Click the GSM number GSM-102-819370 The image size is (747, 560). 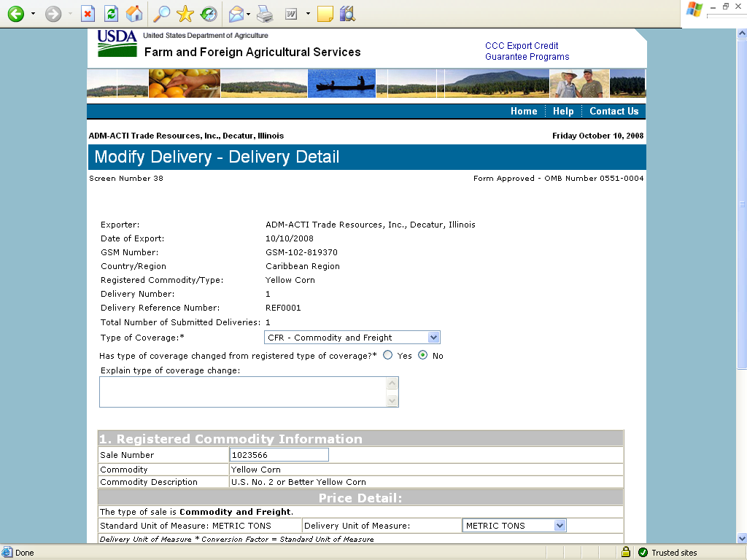click(x=301, y=252)
